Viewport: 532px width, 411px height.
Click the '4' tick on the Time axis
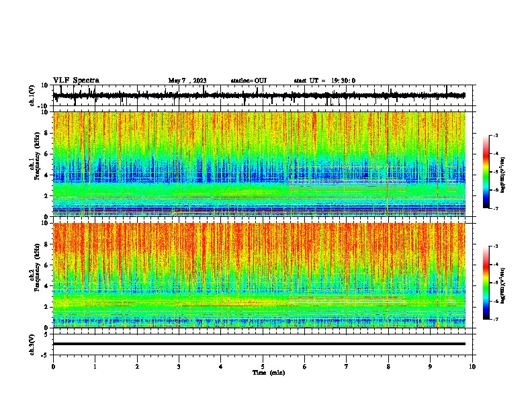pos(221,367)
